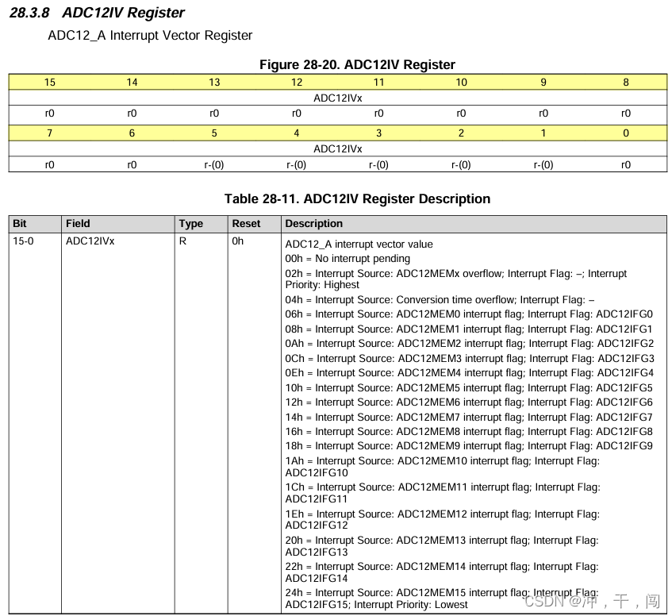
Task: Select the ADC12_A Interrupt Vector Register subtitle
Action: [x=151, y=36]
